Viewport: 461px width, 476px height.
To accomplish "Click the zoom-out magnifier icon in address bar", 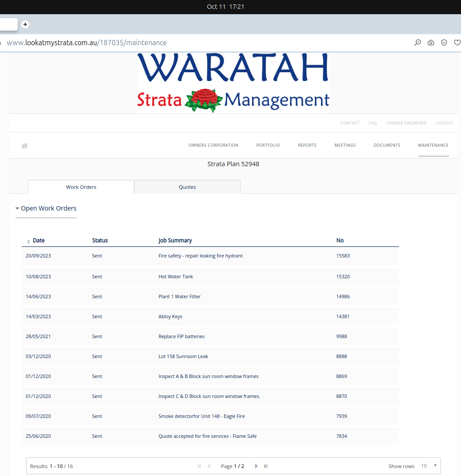I will click(417, 43).
